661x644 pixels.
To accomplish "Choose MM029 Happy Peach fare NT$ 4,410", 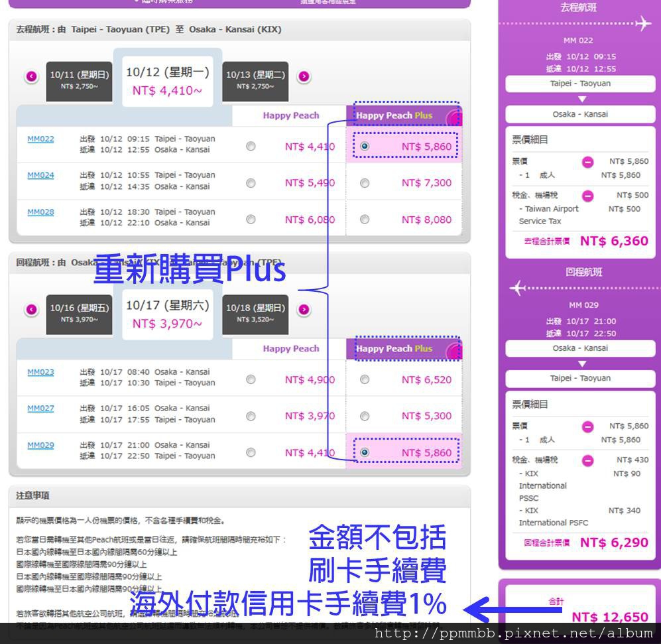I will coord(251,452).
